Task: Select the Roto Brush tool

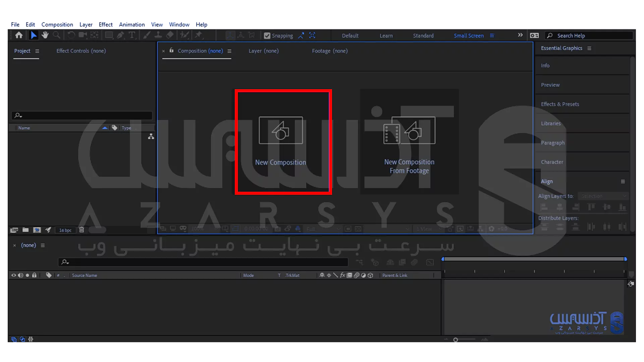Action: tap(184, 35)
